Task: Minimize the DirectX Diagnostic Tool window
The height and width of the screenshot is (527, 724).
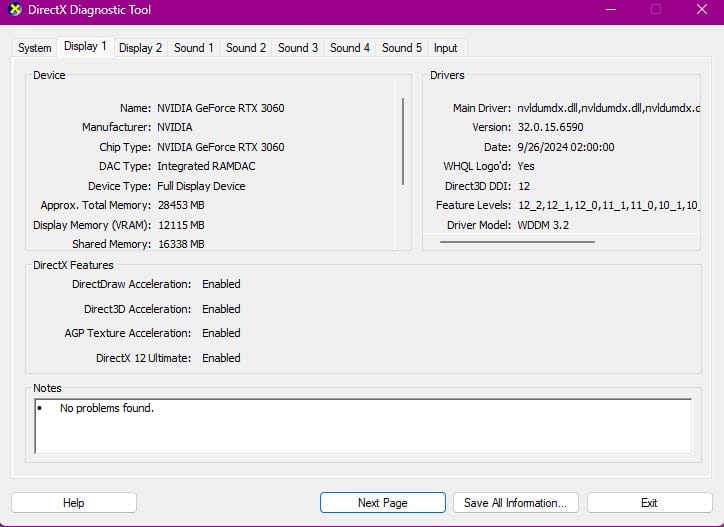Action: pyautogui.click(x=610, y=10)
